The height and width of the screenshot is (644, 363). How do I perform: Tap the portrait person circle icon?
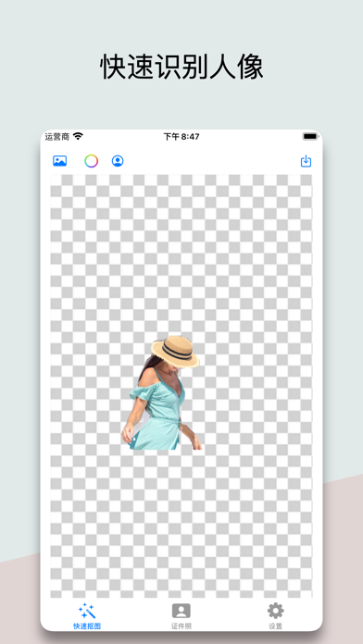pyautogui.click(x=118, y=161)
